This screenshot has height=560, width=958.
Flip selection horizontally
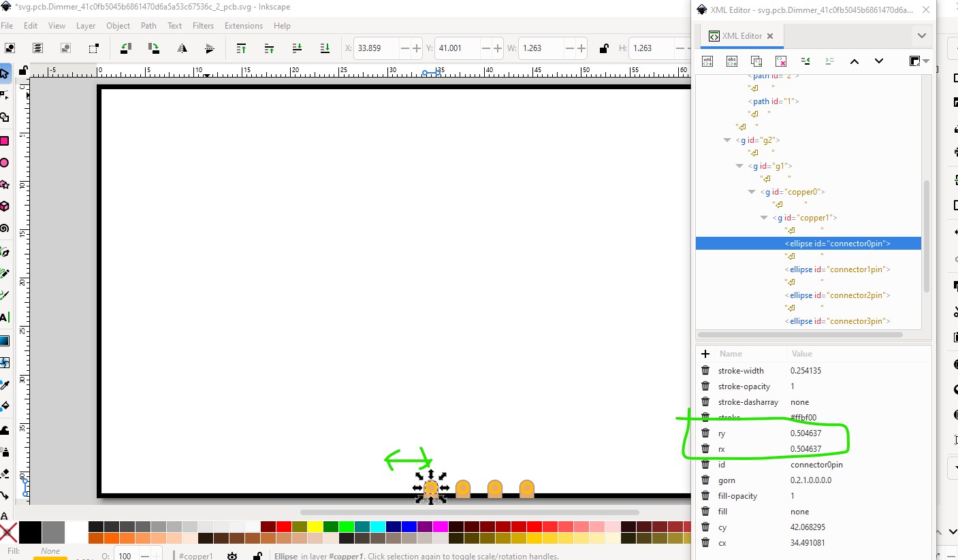pyautogui.click(x=182, y=48)
